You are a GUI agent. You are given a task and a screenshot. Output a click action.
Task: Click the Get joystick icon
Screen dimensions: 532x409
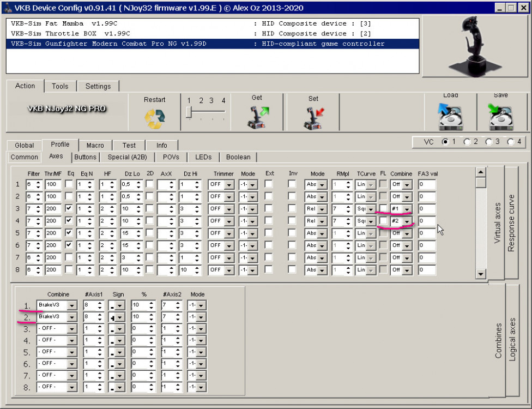pos(257,117)
